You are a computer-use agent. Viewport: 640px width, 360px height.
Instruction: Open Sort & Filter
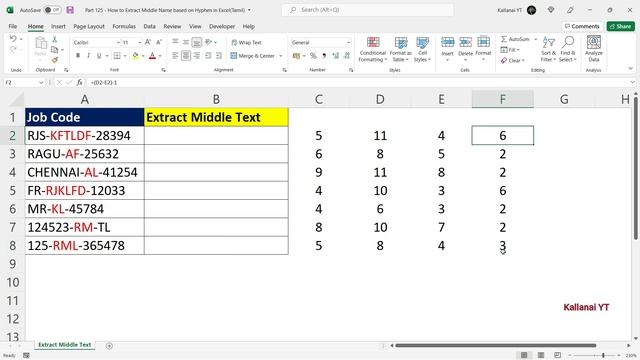point(549,49)
